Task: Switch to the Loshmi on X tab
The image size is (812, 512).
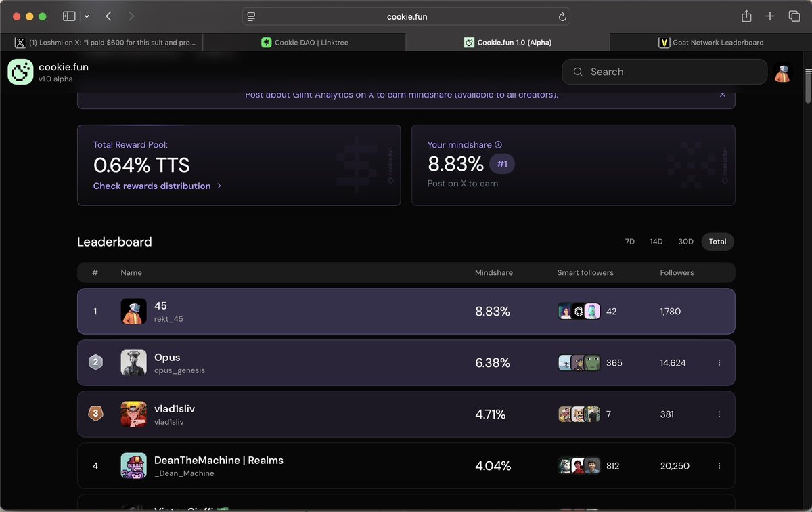Action: (101, 42)
